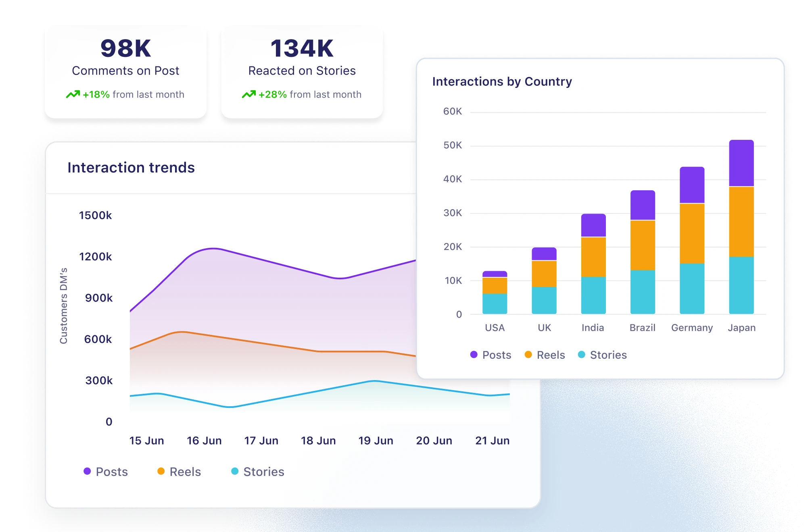This screenshot has width=812, height=532.
Task: Click the "30K" gridline label
Action: 453,213
